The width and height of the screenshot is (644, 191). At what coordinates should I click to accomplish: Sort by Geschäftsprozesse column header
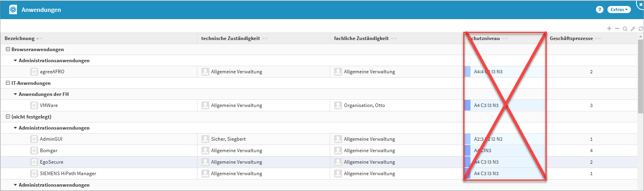tap(571, 38)
